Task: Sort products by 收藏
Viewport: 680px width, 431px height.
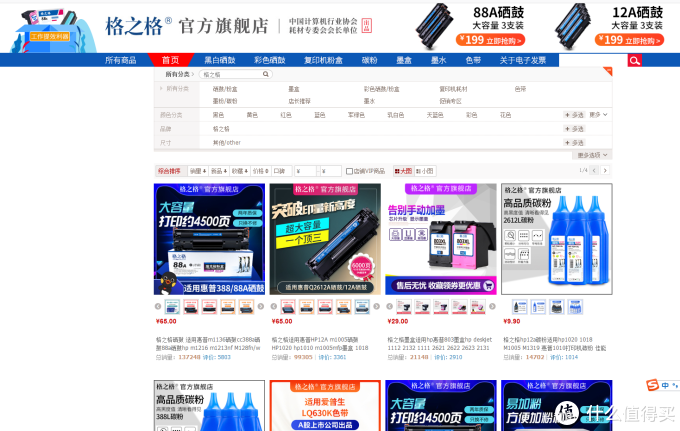Action: [x=239, y=171]
